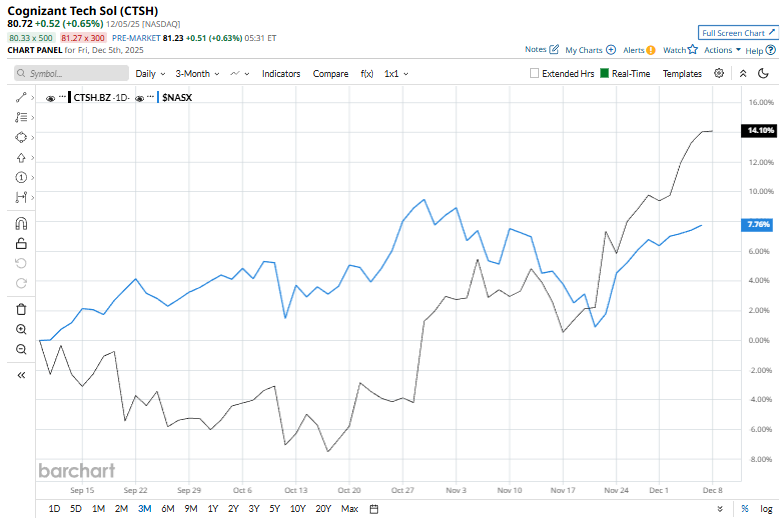Image resolution: width=782 pixels, height=521 pixels.
Task: Click the Full Screen Chart button
Action: point(738,33)
